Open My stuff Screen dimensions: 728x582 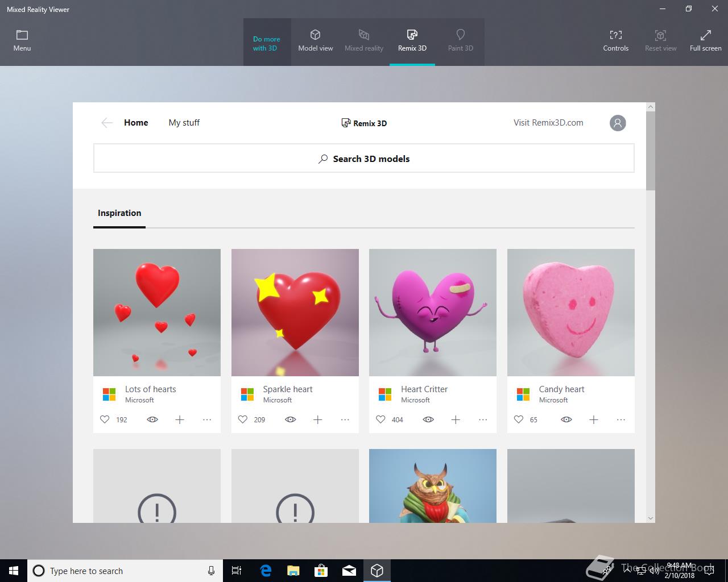pyautogui.click(x=184, y=123)
